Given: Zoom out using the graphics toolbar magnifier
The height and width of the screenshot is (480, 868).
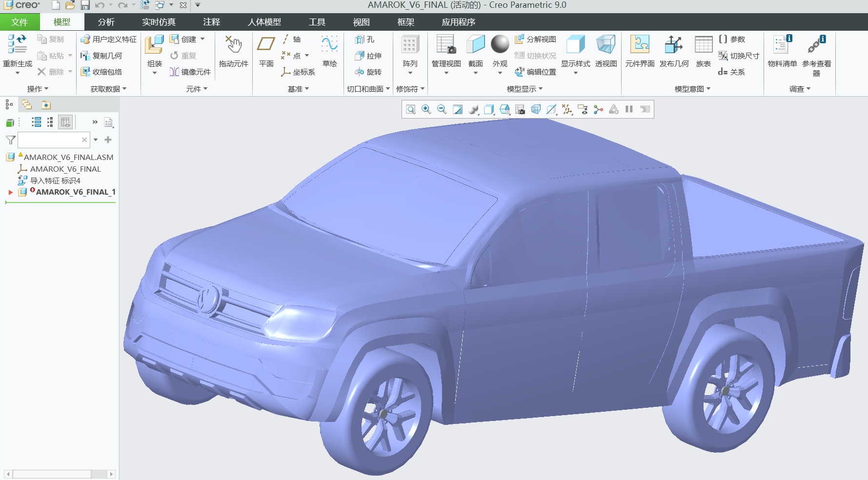Looking at the screenshot, I should (442, 109).
